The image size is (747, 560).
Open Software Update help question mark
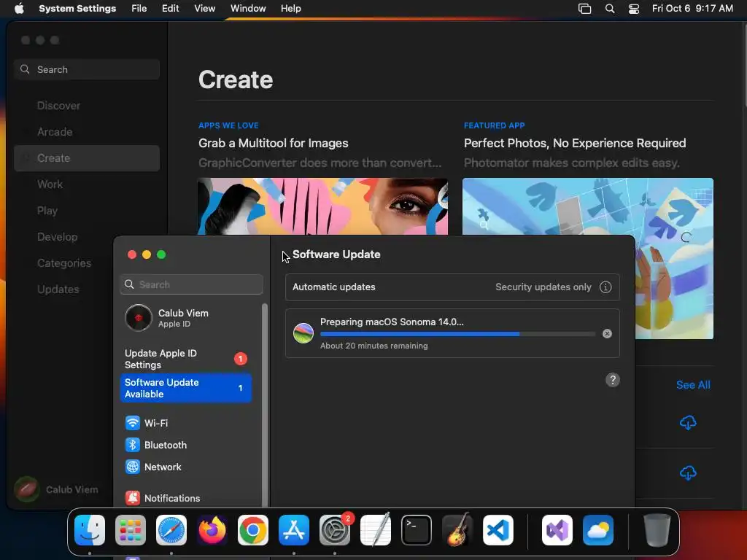[613, 380]
